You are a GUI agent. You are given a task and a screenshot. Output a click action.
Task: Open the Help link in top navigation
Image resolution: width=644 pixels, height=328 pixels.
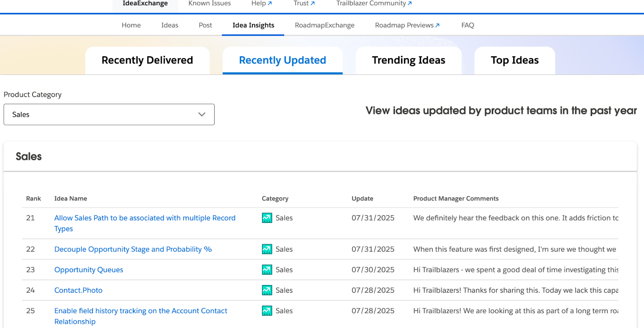click(262, 4)
